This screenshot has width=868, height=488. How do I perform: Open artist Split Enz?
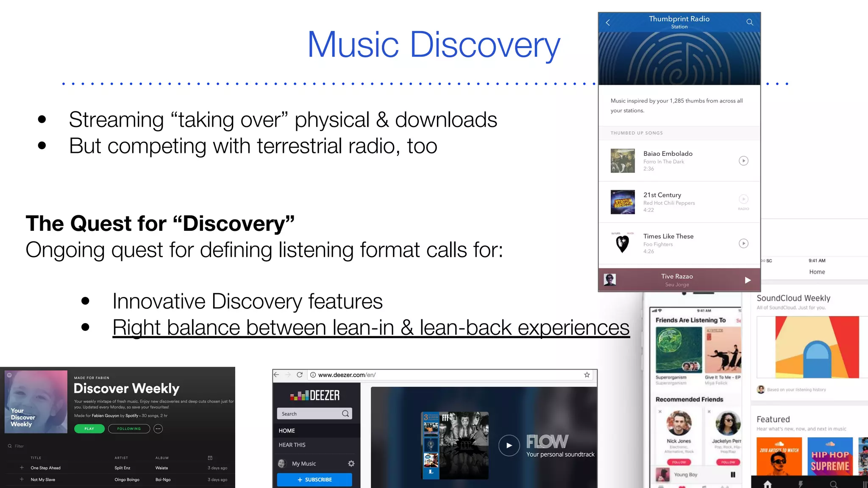coord(122,468)
